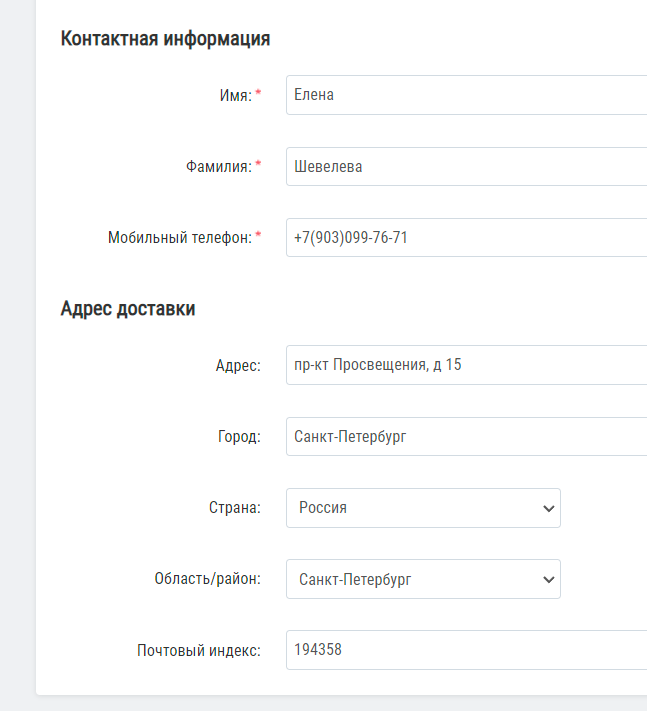Expand the Область/район dropdown list
Viewport: 647px width, 711px height.
click(x=423, y=579)
